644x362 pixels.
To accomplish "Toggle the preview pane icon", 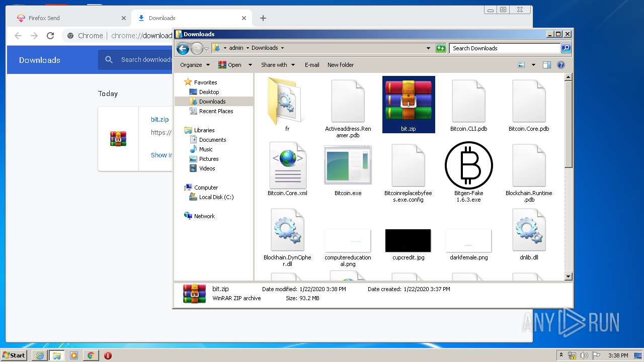I will (x=547, y=65).
